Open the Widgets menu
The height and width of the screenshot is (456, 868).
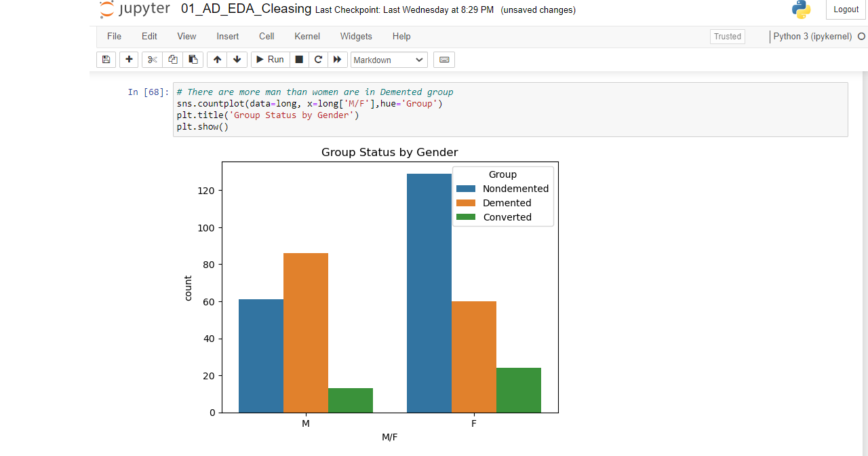click(356, 37)
